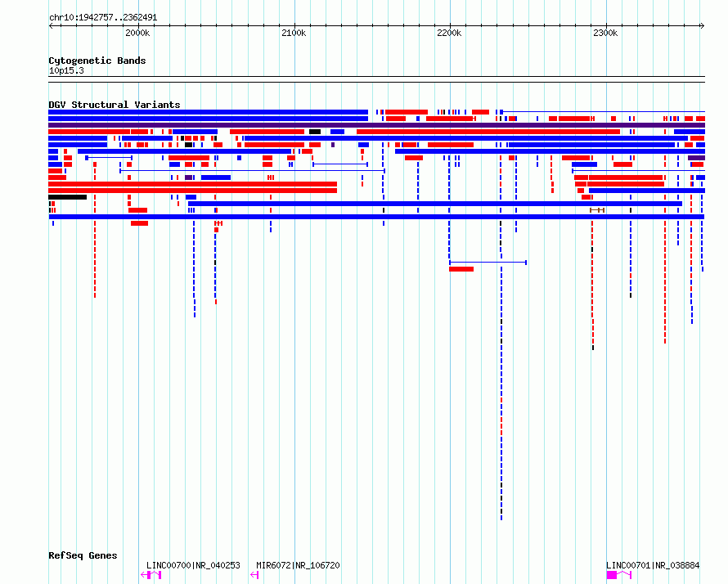The width and height of the screenshot is (728, 584).
Task: Open the MIR6072|NR_106720 gene label
Action: 298,565
